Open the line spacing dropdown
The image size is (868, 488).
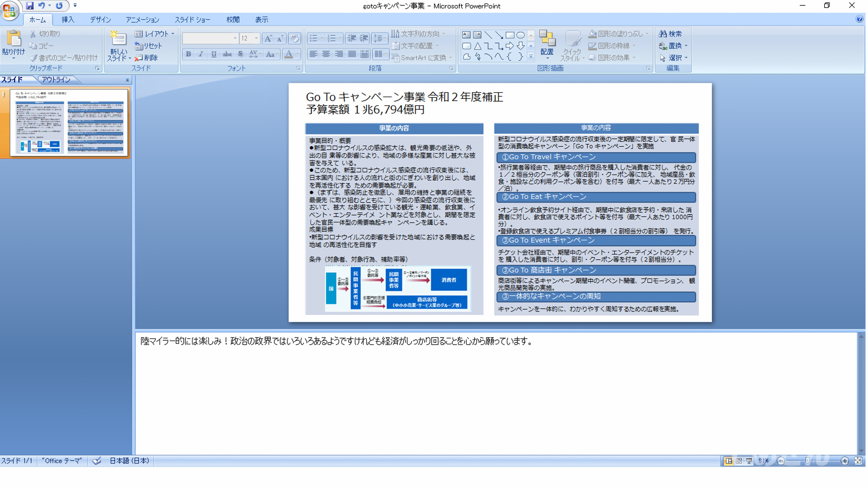tap(380, 38)
